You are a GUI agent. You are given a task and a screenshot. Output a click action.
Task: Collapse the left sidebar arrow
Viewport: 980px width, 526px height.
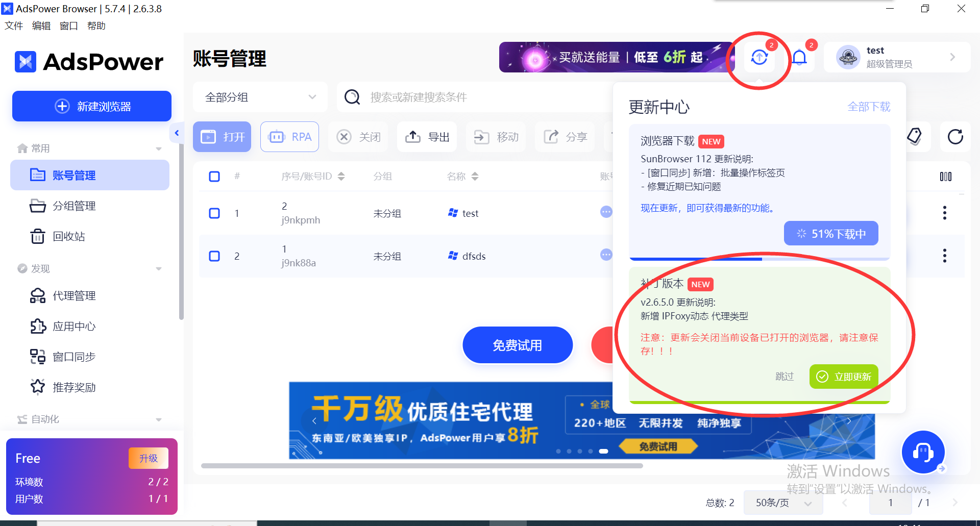pos(177,133)
